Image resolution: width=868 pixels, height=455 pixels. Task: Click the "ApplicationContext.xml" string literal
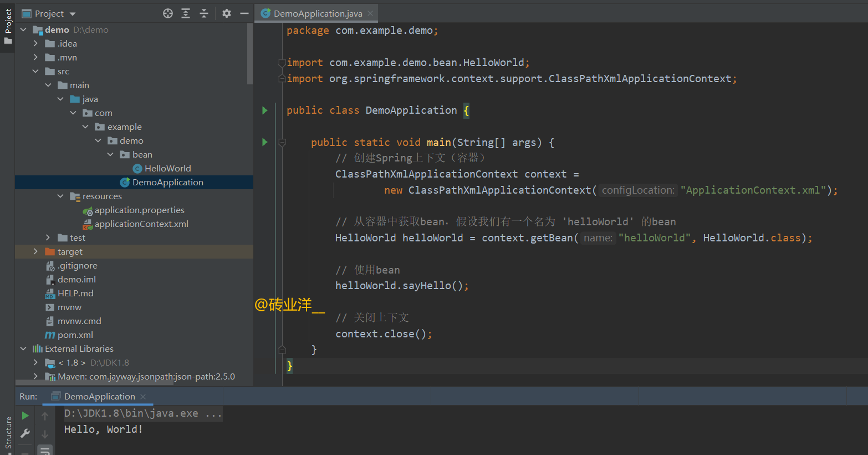click(753, 190)
